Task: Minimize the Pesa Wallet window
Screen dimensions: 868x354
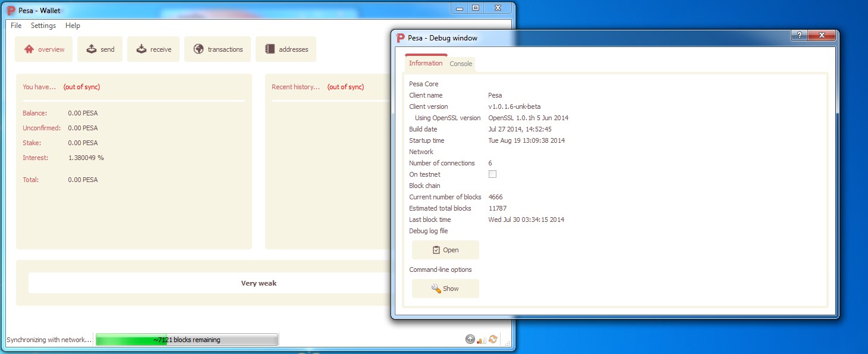Action: click(x=460, y=8)
